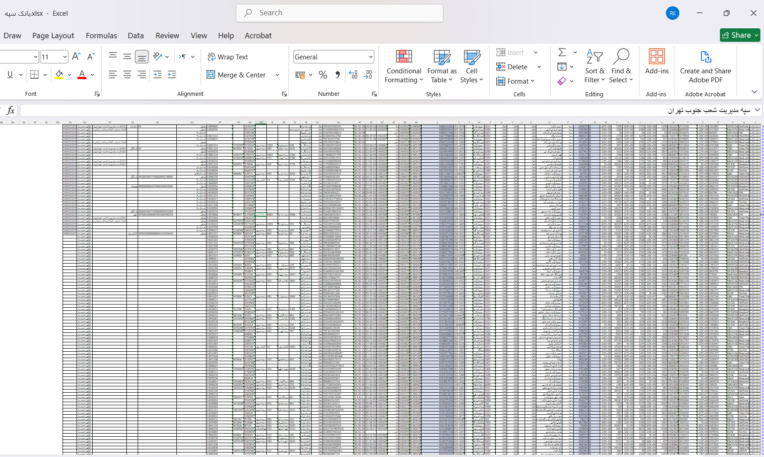Click the Insert Function fx icon
Screen dimensions: 764x457
coord(10,111)
